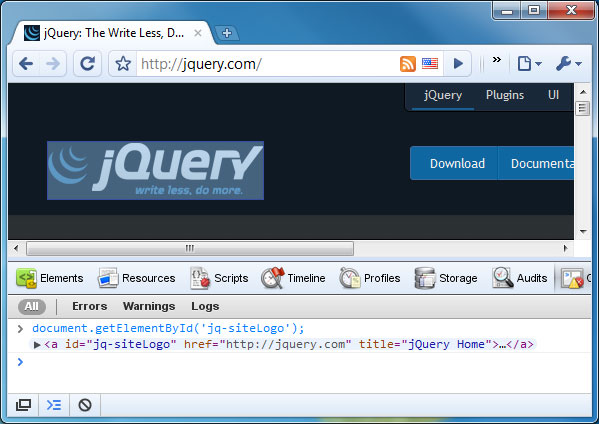Screen dimensions: 599x424
Task: Undock the developer tools window
Action: 23,405
